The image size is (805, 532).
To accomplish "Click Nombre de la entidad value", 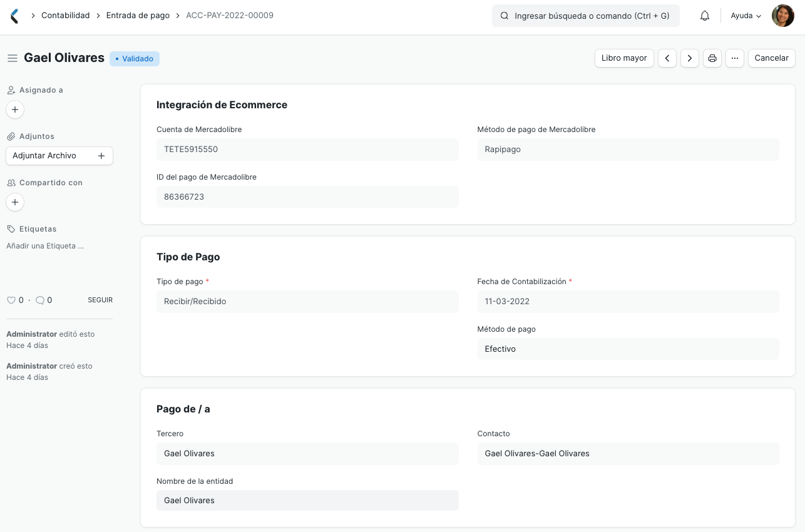I will pos(307,501).
